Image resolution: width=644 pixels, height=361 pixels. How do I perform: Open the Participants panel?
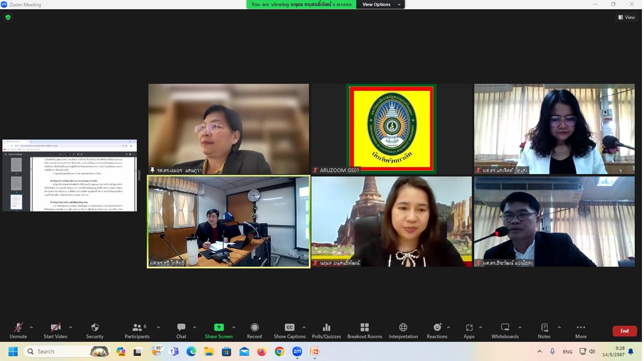pyautogui.click(x=137, y=331)
